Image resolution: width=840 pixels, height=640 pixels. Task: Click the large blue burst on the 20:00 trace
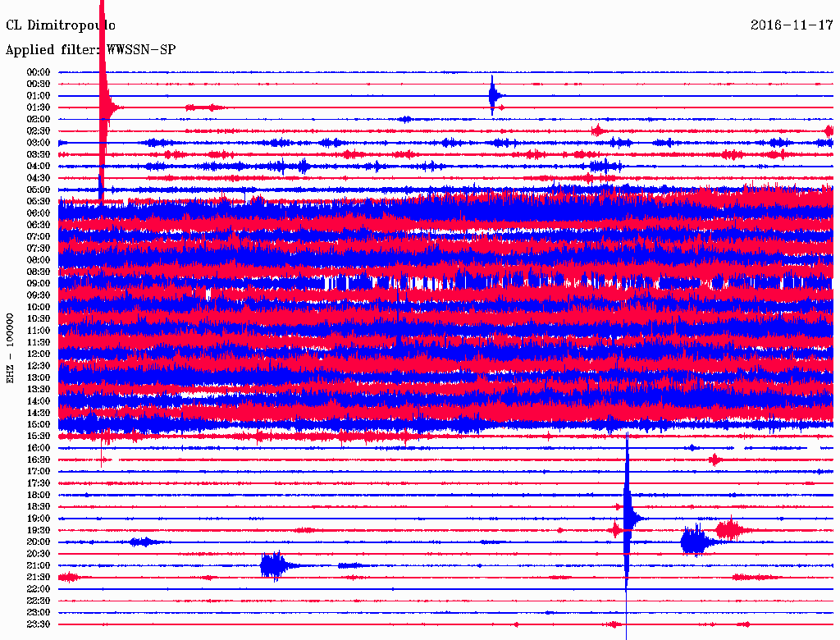click(x=696, y=542)
